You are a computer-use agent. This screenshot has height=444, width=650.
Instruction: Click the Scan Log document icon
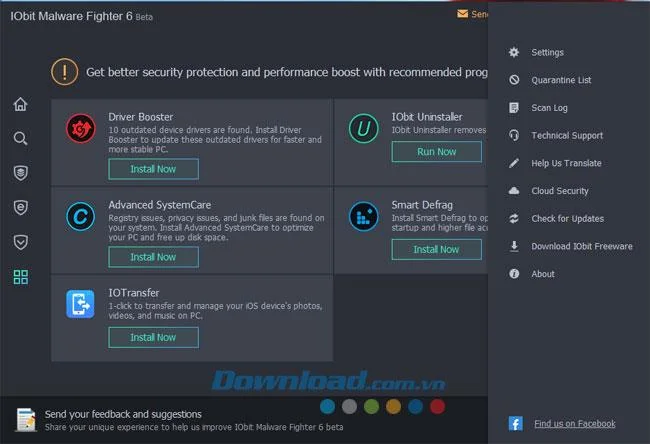pos(514,108)
